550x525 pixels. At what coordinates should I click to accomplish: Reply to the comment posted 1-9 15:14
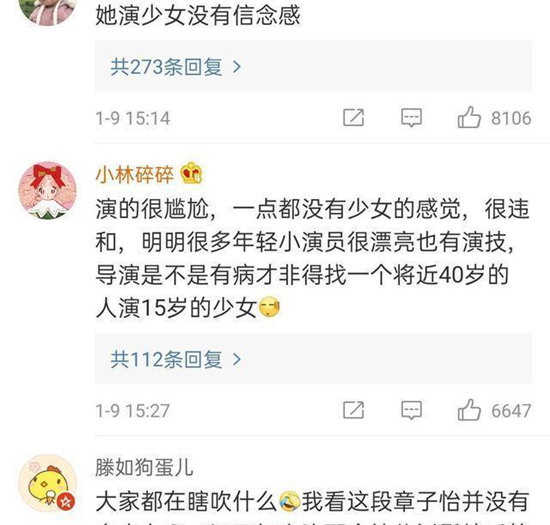tap(411, 117)
